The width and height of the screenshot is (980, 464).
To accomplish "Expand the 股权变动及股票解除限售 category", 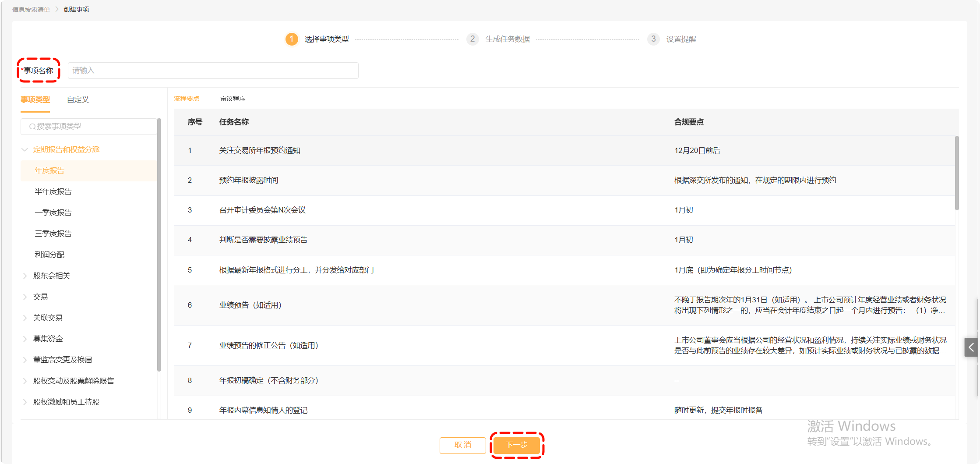I will [x=25, y=381].
